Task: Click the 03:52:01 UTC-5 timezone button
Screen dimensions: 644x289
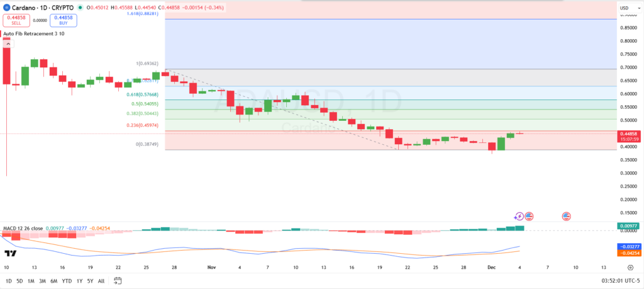Action: point(620,281)
